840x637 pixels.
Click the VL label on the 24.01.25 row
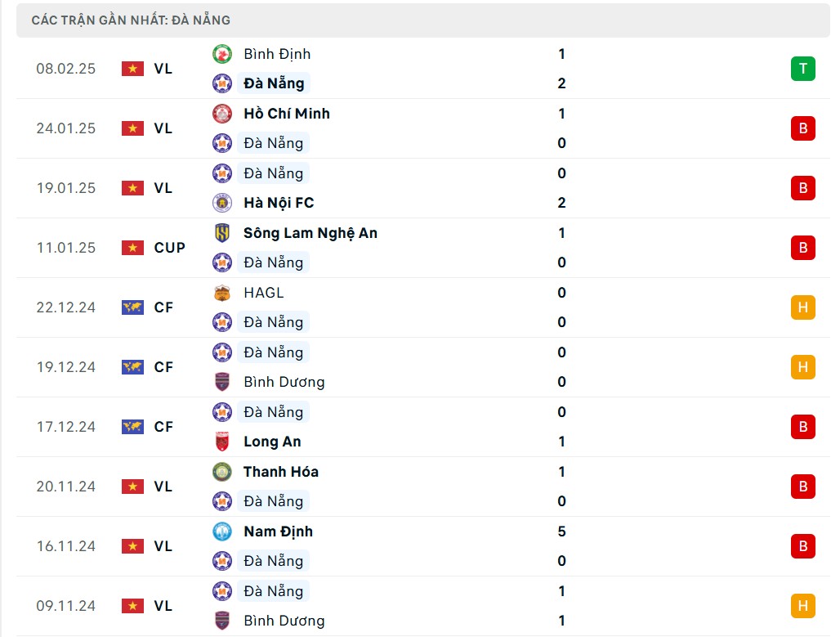tap(163, 128)
